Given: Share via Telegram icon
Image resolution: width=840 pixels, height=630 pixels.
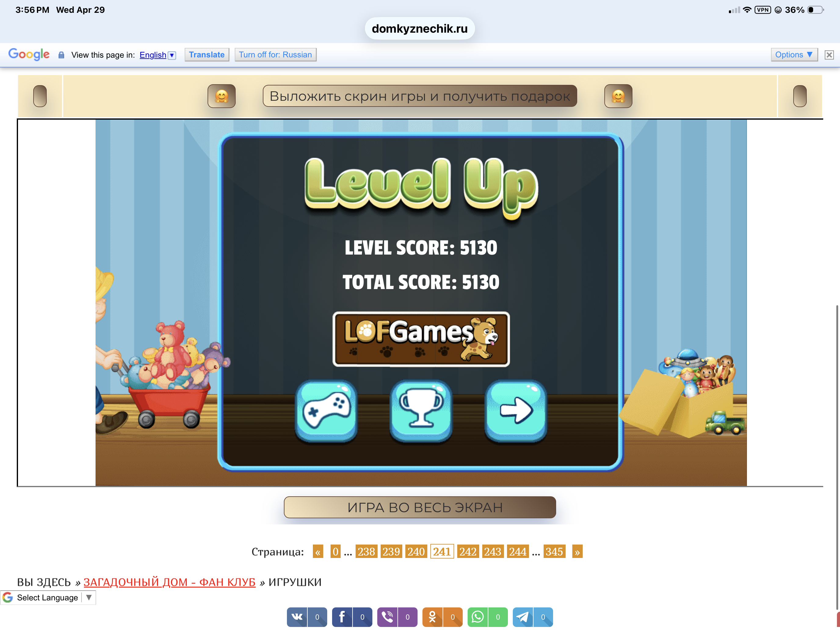Looking at the screenshot, I should tap(523, 617).
